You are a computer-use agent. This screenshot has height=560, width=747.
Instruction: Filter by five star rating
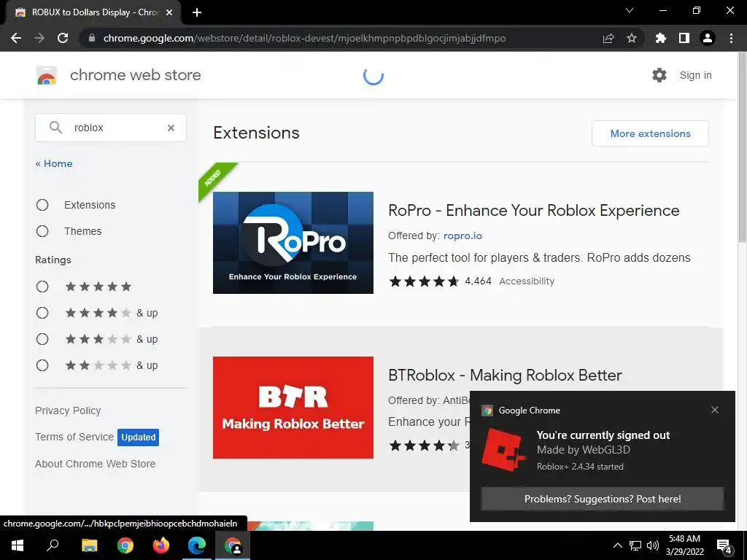42,287
